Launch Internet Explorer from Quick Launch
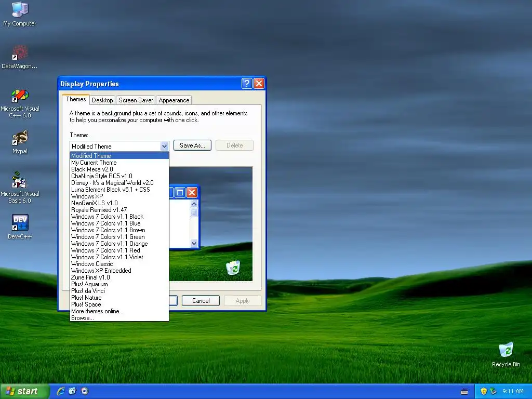This screenshot has width=532, height=399. coord(61,391)
